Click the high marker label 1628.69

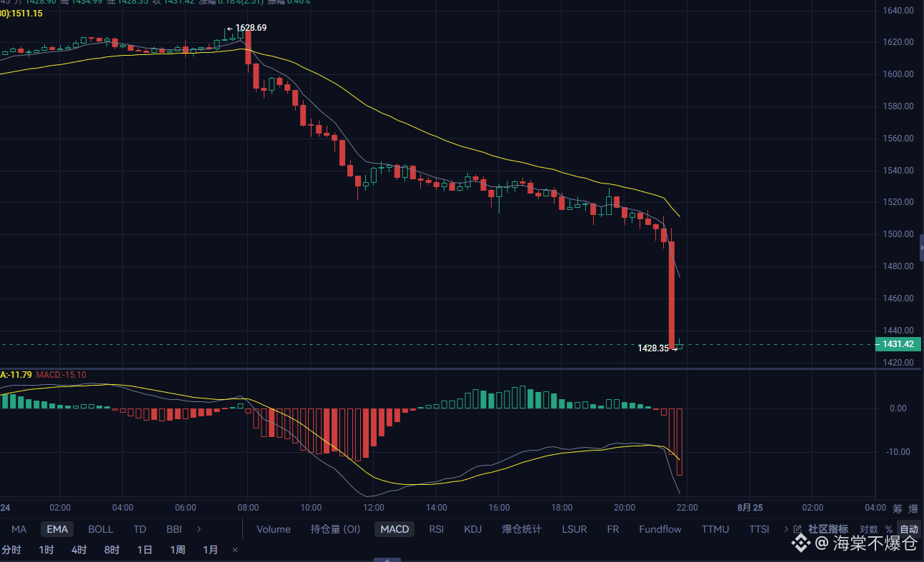[251, 28]
